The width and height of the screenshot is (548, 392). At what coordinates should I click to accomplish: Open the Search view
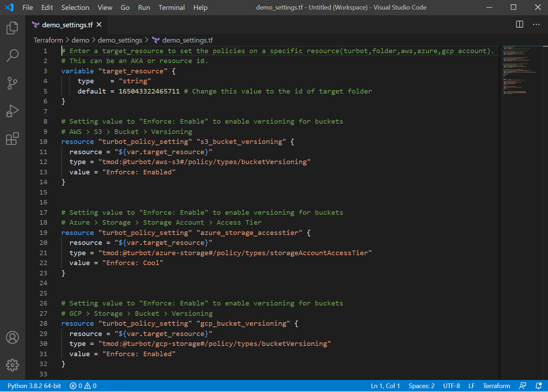[x=12, y=56]
